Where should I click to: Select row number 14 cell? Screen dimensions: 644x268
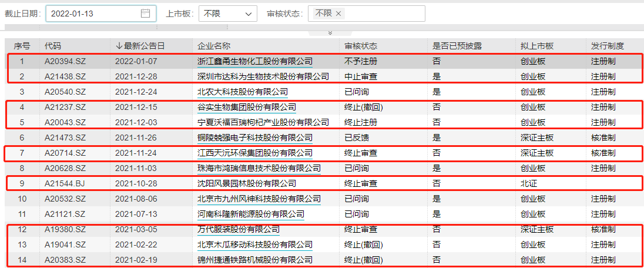[x=22, y=260]
